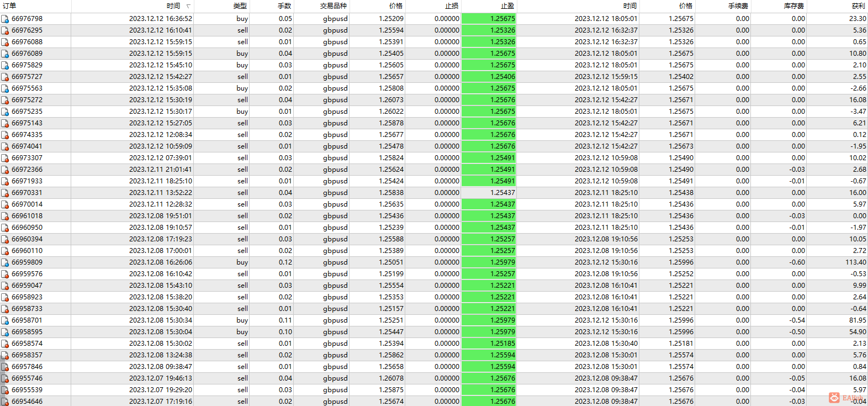Click the order icon for 66961018
868x406 pixels.
5,216
